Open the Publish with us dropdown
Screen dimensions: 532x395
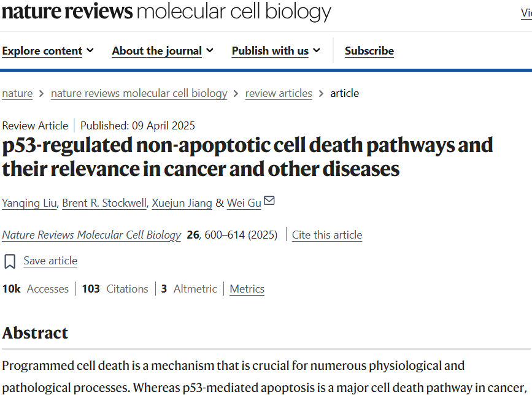tap(276, 51)
